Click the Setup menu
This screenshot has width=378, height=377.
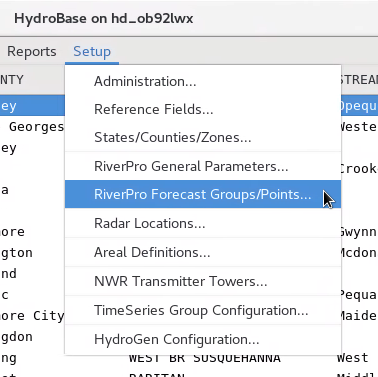(x=92, y=51)
